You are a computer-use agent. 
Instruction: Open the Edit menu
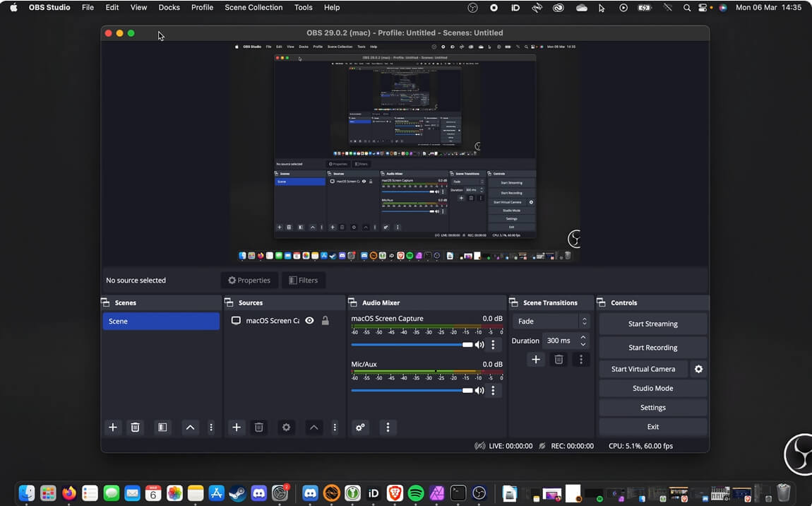coord(112,8)
